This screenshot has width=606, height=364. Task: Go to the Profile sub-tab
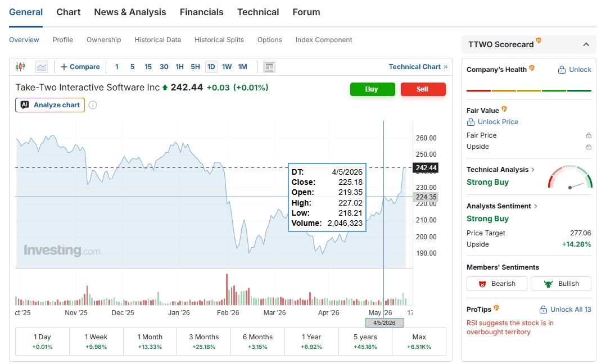click(x=63, y=40)
